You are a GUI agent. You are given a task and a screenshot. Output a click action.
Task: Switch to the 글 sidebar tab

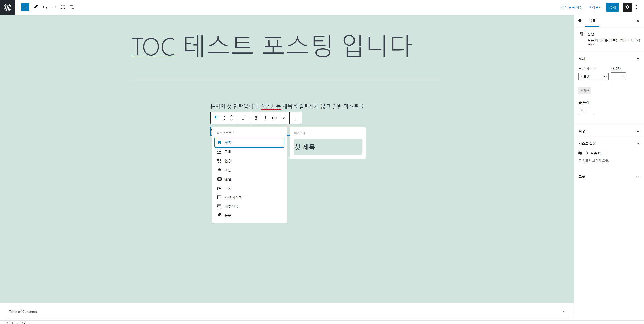pyautogui.click(x=580, y=21)
